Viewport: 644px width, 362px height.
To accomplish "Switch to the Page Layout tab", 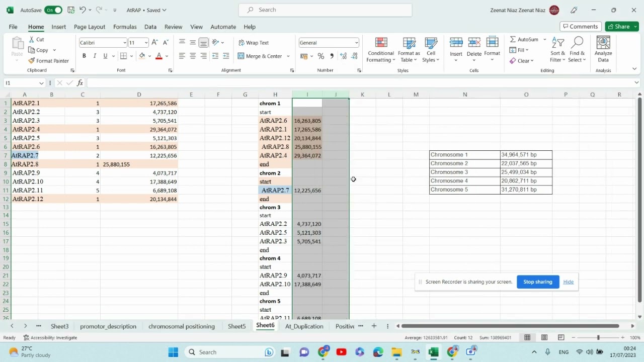I will 90,27.
